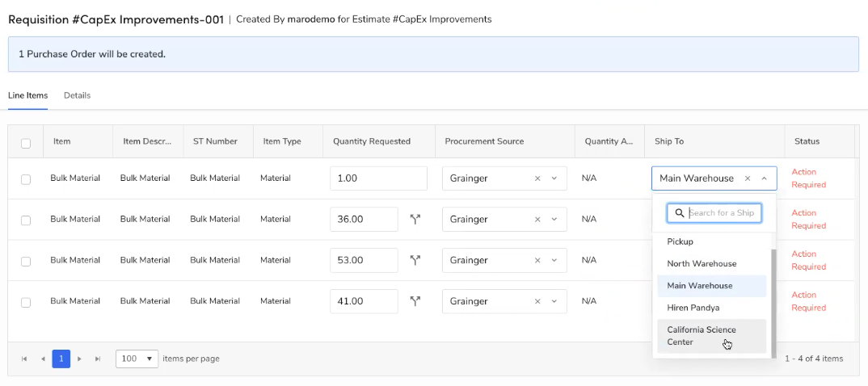Go to the previous page arrow

pos(43,359)
